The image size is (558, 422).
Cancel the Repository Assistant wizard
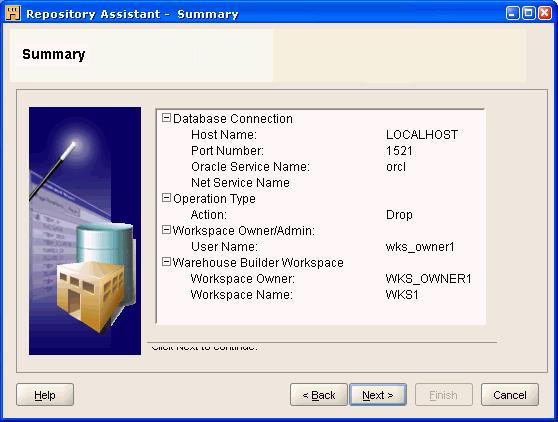coord(510,395)
